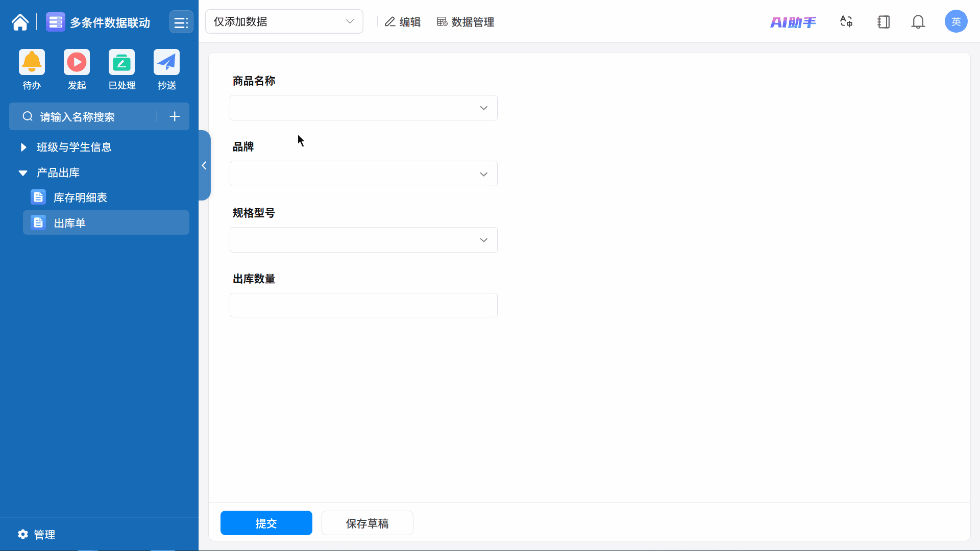Collapse the left sidebar panel handle
The height and width of the screenshot is (551, 980).
[204, 165]
